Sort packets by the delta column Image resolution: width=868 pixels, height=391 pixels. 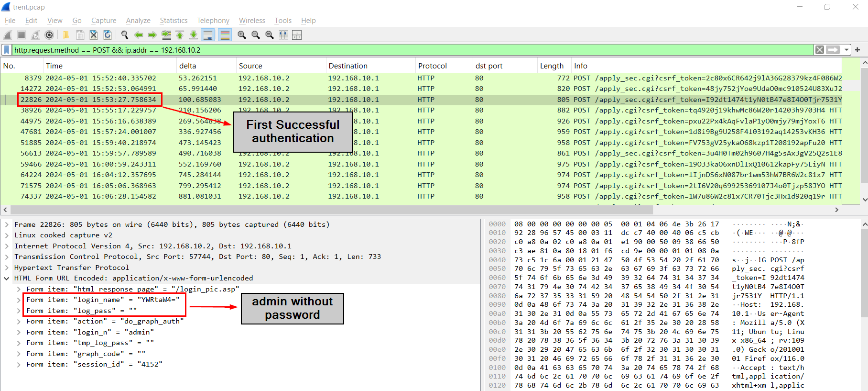[206, 66]
